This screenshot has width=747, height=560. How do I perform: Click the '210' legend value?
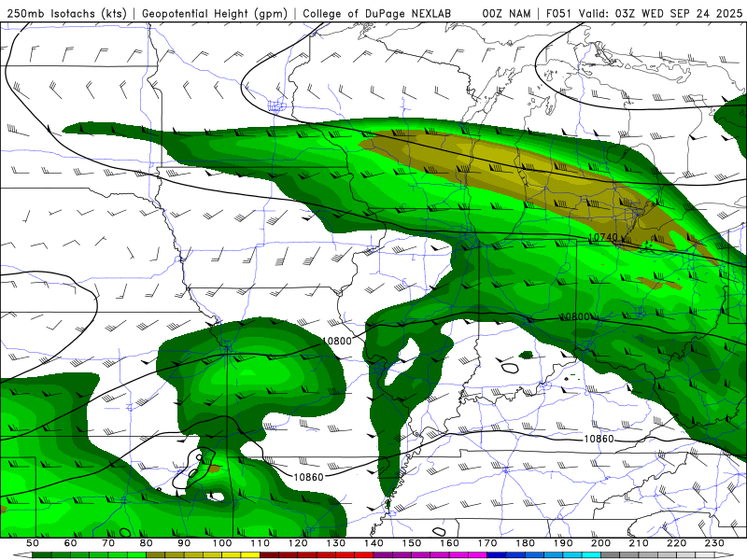(639, 543)
